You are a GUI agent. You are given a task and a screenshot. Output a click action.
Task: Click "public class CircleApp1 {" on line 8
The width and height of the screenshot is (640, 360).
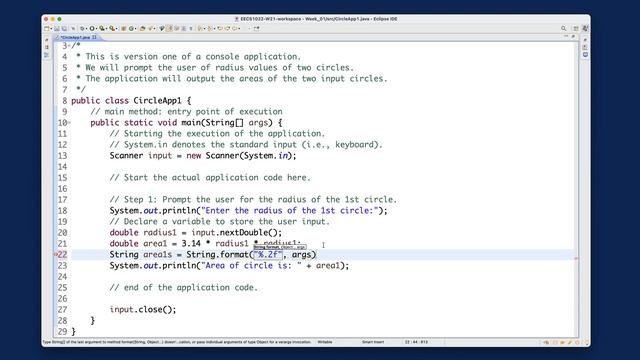(x=131, y=100)
